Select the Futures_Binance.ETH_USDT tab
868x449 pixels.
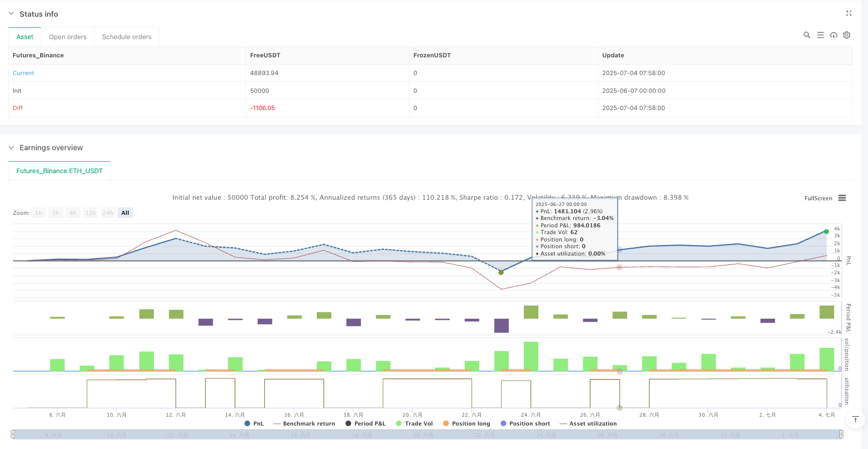(x=59, y=171)
